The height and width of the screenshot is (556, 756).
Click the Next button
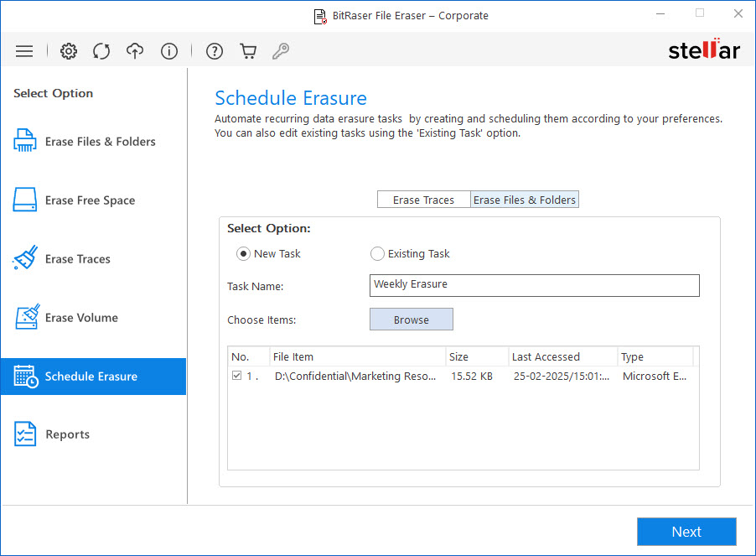pos(686,532)
